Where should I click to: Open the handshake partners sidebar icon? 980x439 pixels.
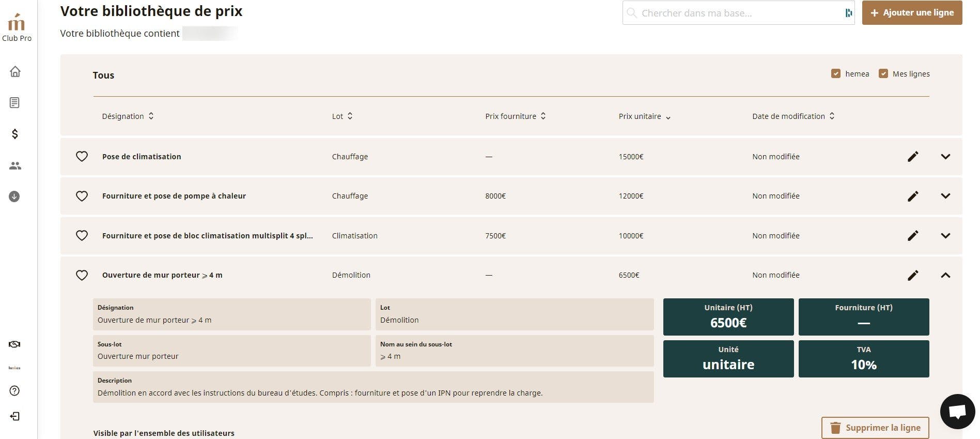pos(14,344)
